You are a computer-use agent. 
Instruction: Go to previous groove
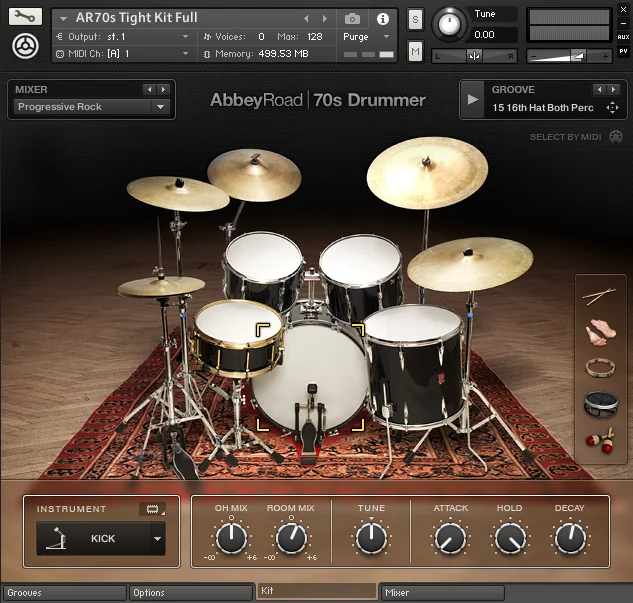click(599, 90)
